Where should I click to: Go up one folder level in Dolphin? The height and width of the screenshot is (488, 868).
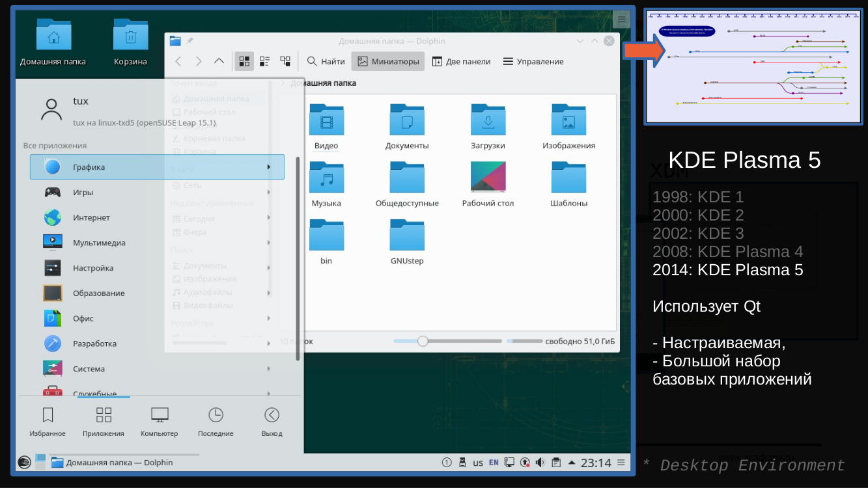219,61
